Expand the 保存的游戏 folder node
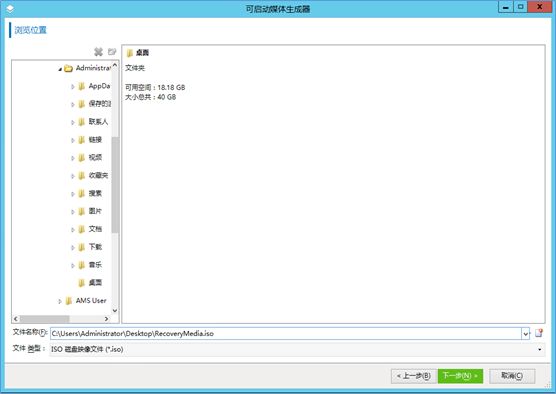Screen dimensions: 556x394 pos(73,105)
